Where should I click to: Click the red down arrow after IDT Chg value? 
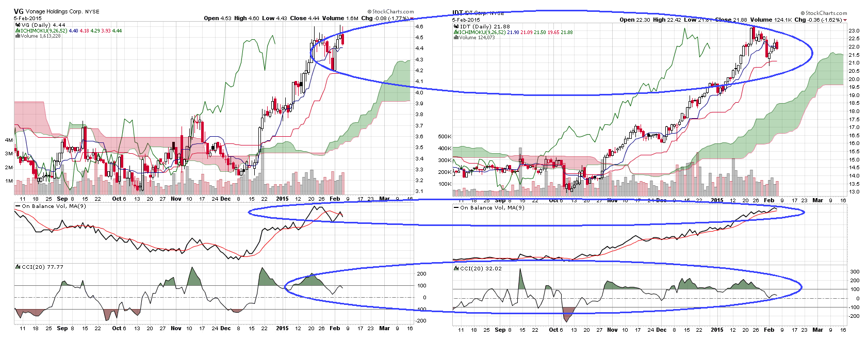(845, 20)
